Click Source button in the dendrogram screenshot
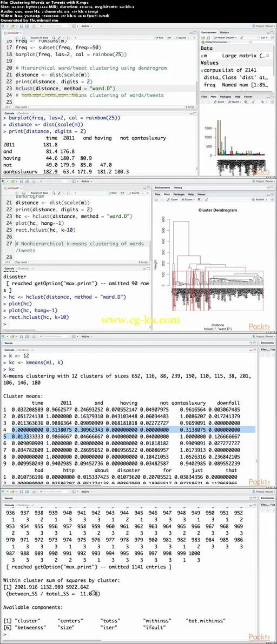The width and height of the screenshot is (277, 644). click(x=134, y=193)
